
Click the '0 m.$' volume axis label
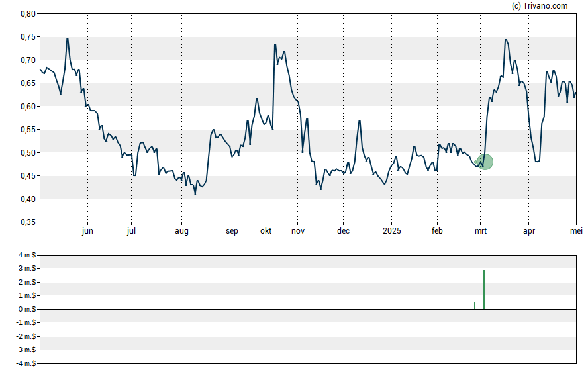27,309
